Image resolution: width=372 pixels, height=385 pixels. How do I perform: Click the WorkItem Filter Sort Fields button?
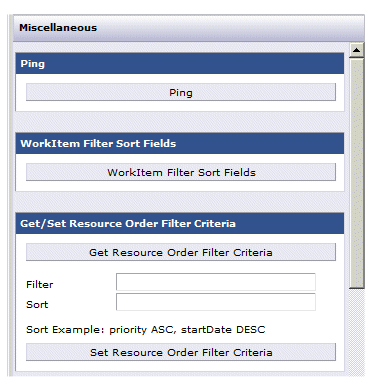pyautogui.click(x=181, y=172)
